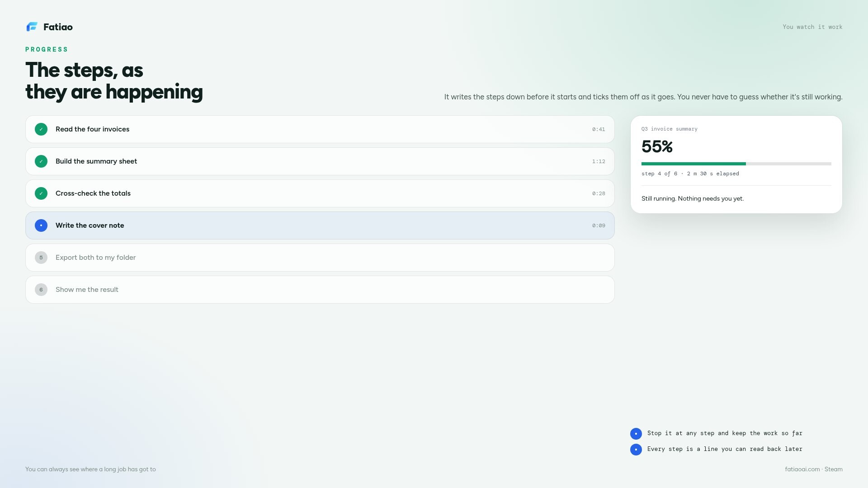This screenshot has width=868, height=488.
Task: Click the green check beside Build the summary sheet
Action: pos(41,161)
